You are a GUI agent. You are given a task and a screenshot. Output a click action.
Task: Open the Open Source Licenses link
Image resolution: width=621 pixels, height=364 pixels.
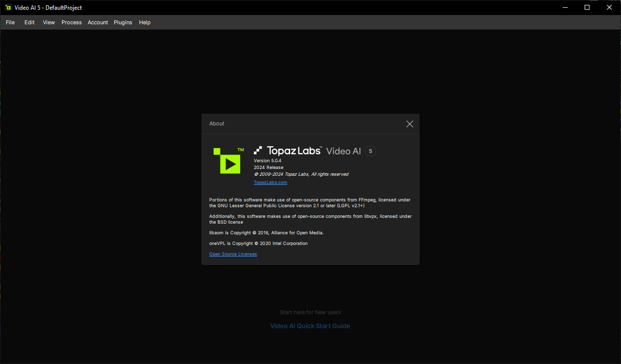click(x=233, y=254)
